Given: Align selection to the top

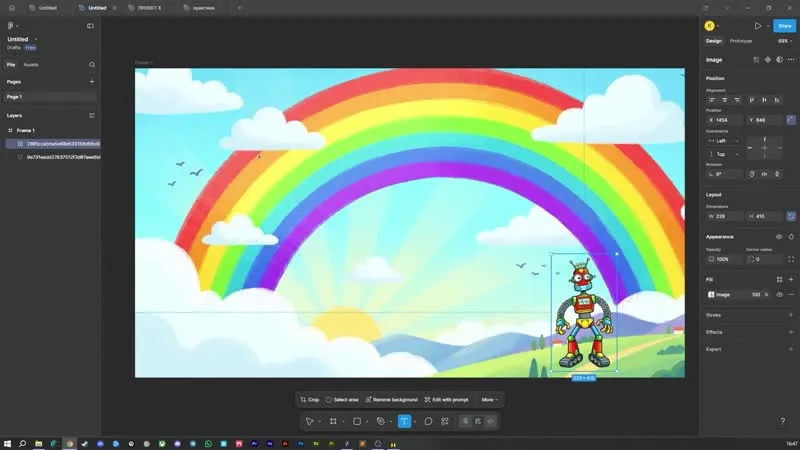Looking at the screenshot, I should coord(752,100).
